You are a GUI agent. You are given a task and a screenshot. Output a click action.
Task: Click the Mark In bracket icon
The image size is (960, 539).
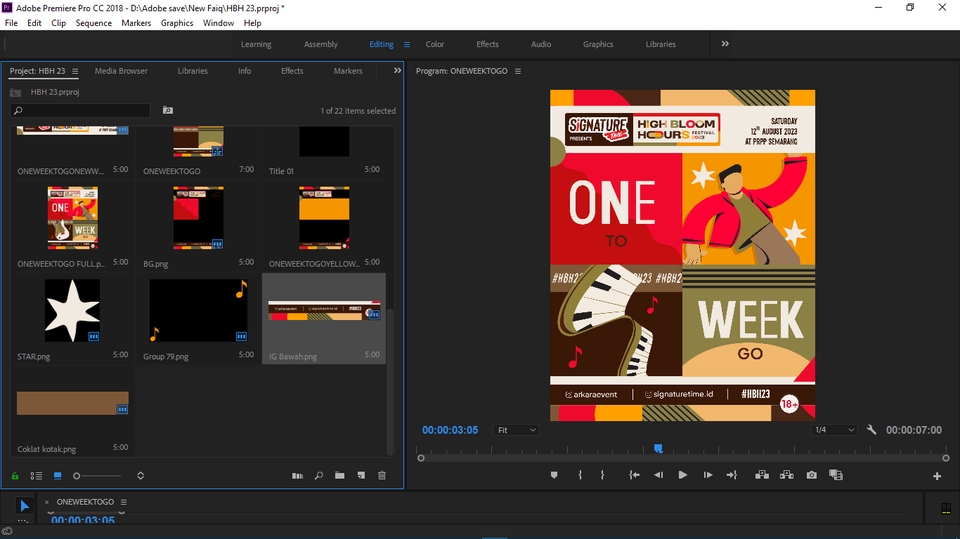(580, 475)
